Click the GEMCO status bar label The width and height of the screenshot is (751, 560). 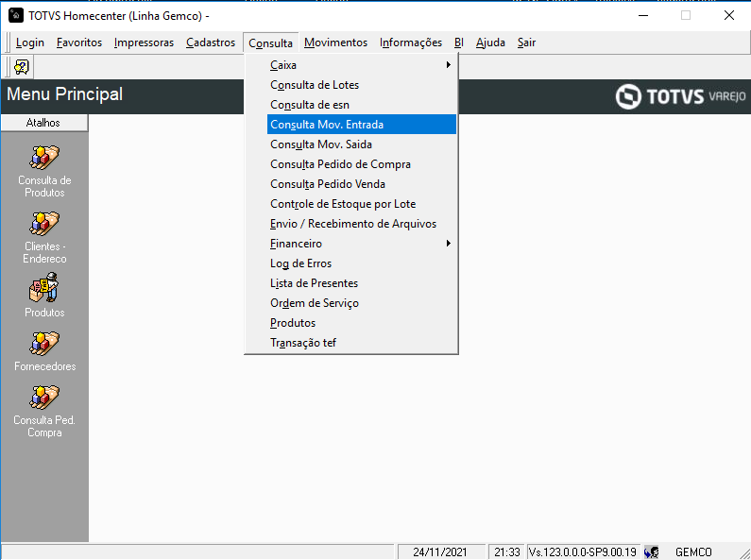[x=693, y=552]
